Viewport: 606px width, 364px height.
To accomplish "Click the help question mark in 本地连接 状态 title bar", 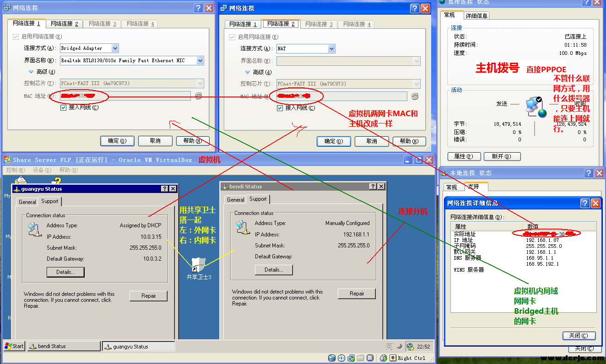I will pyautogui.click(x=589, y=173).
